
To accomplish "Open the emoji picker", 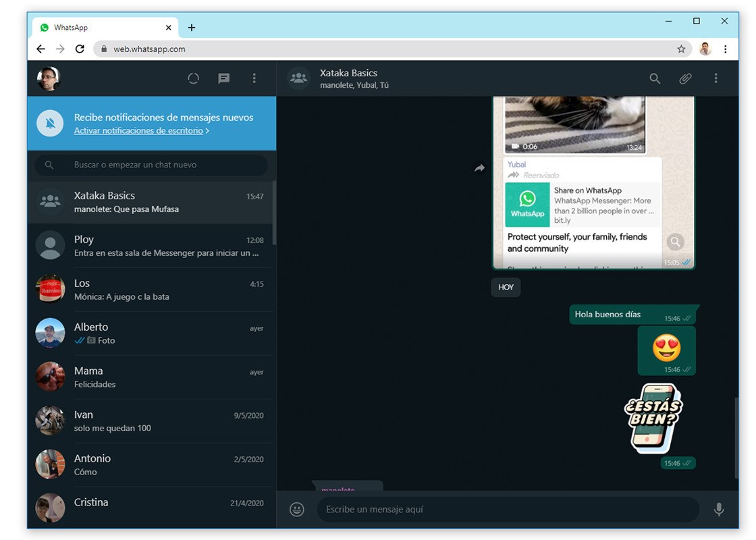I will point(297,510).
